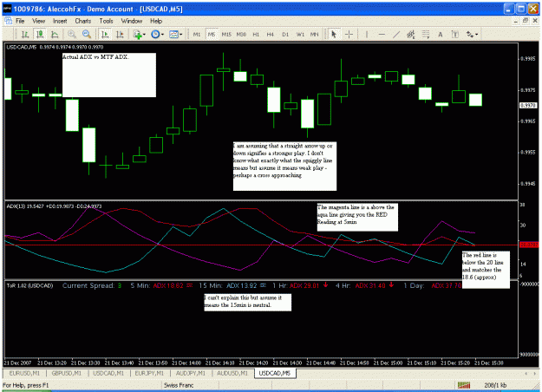The image size is (542, 392).
Task: Click the '208/1 kb' status bar entry
Action: pos(495,385)
